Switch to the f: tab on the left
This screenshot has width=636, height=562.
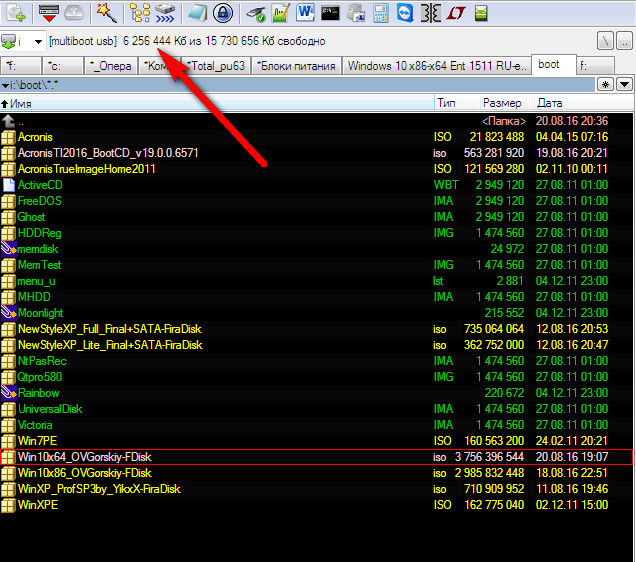(20, 66)
